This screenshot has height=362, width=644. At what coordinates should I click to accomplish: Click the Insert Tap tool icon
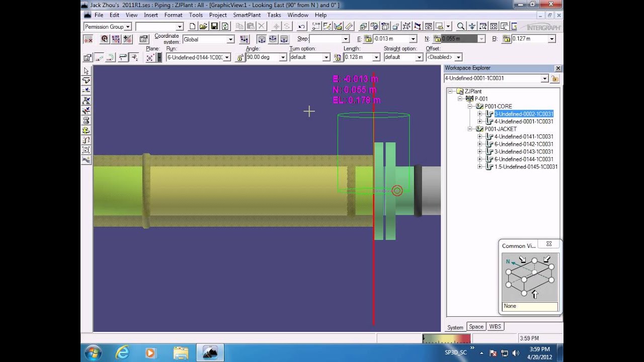click(x=86, y=110)
